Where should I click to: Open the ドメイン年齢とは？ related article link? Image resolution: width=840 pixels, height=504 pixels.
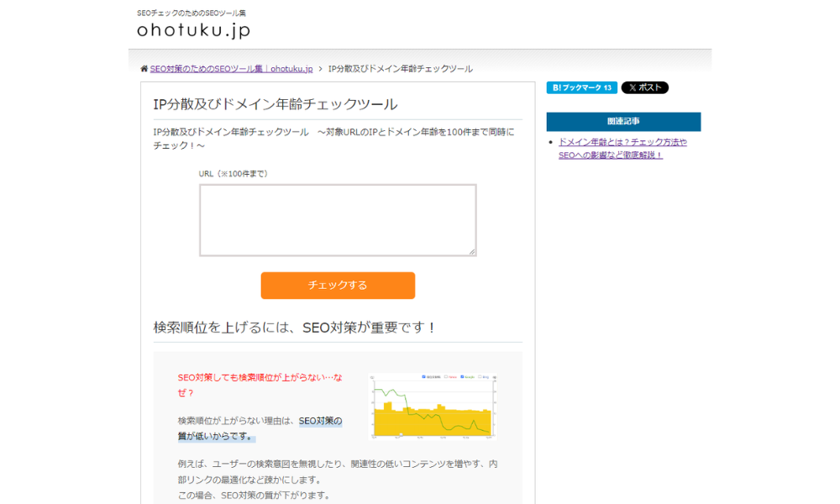623,141
